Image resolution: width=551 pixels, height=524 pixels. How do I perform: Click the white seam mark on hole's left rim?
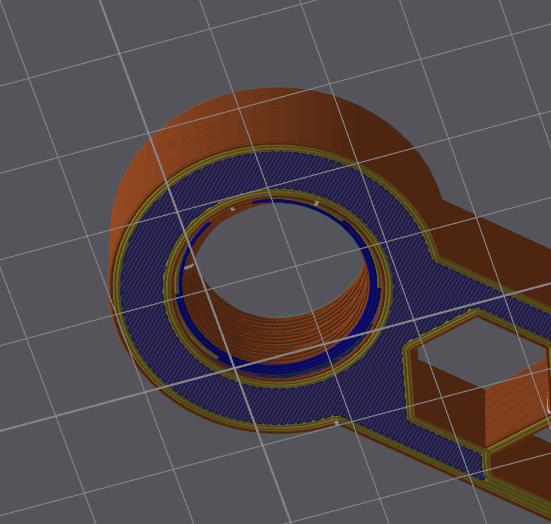189,266
